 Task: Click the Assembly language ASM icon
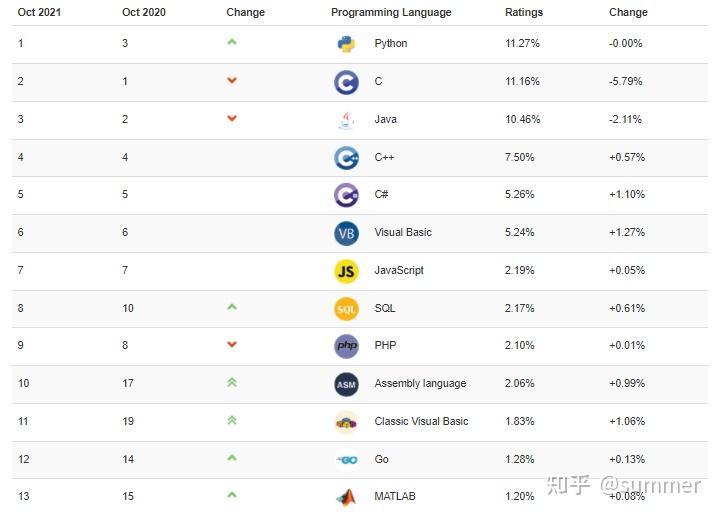click(x=346, y=384)
